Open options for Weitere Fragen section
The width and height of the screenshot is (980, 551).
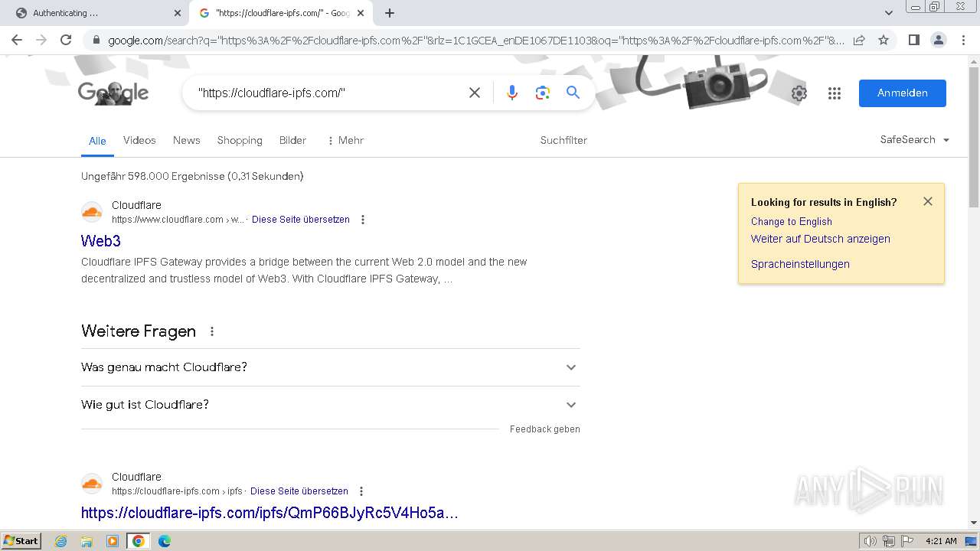coord(212,331)
